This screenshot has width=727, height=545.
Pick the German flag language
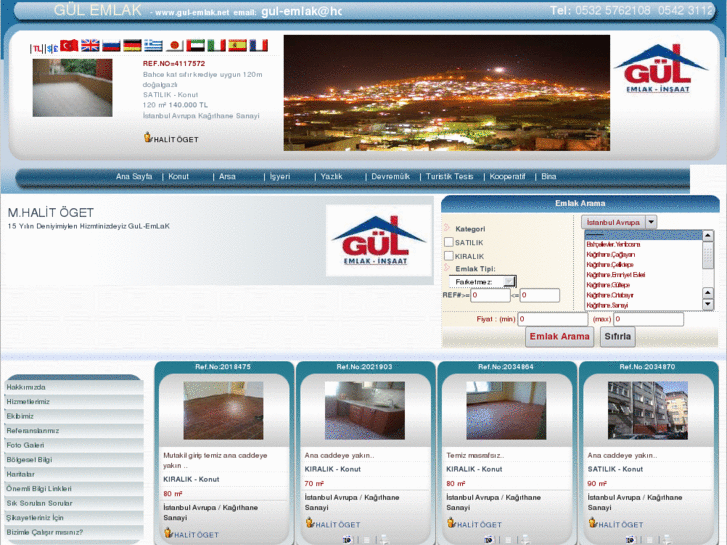click(132, 45)
